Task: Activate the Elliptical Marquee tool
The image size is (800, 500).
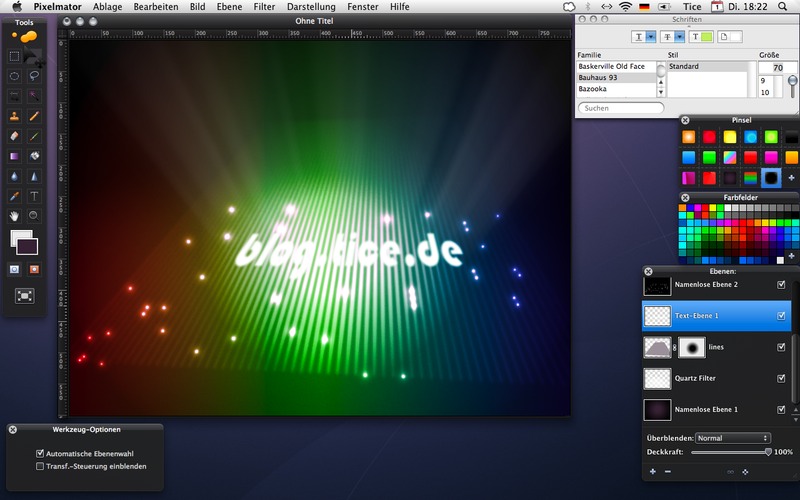Action: click(14, 76)
